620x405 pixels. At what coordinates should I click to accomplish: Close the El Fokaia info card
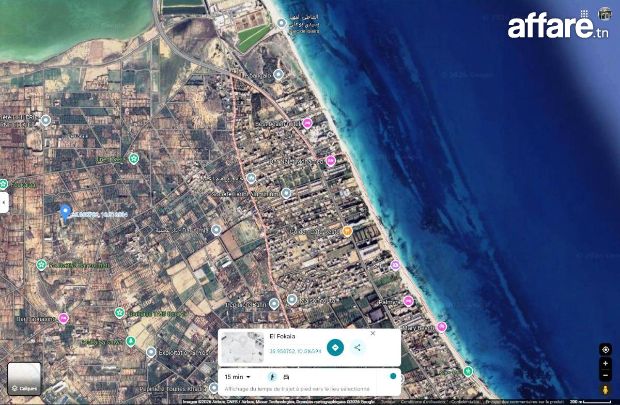(372, 333)
